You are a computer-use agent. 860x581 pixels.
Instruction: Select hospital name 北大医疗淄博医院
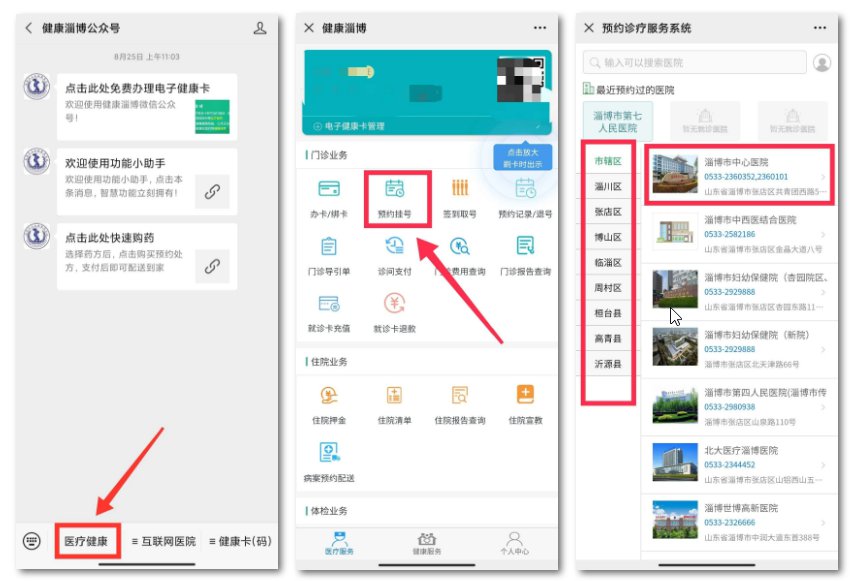[741, 450]
